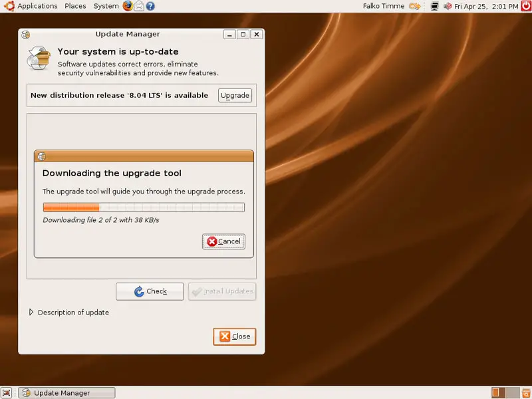Maximize the Update Manager window
Screen dimensions: 532x399
(243, 35)
